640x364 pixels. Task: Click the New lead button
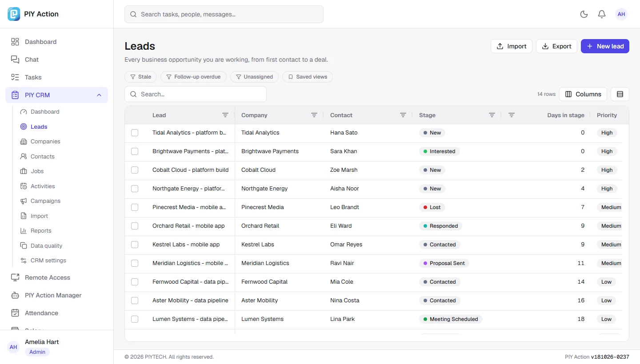coord(605,46)
